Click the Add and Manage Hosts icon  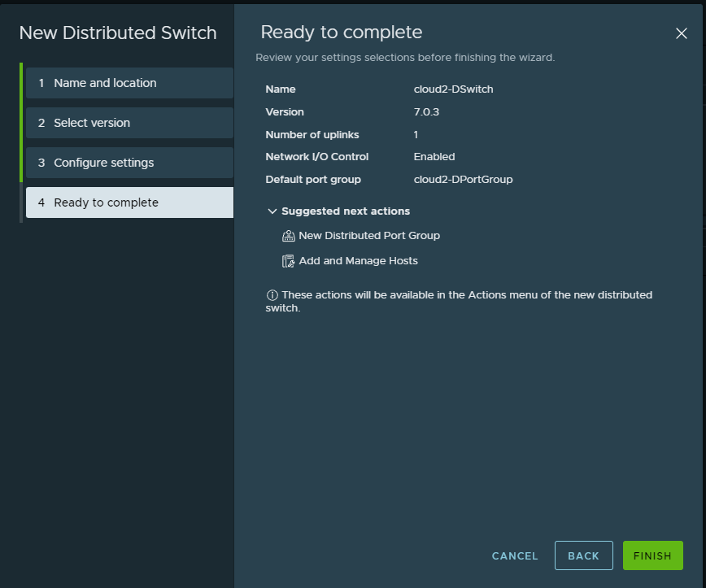pos(288,261)
